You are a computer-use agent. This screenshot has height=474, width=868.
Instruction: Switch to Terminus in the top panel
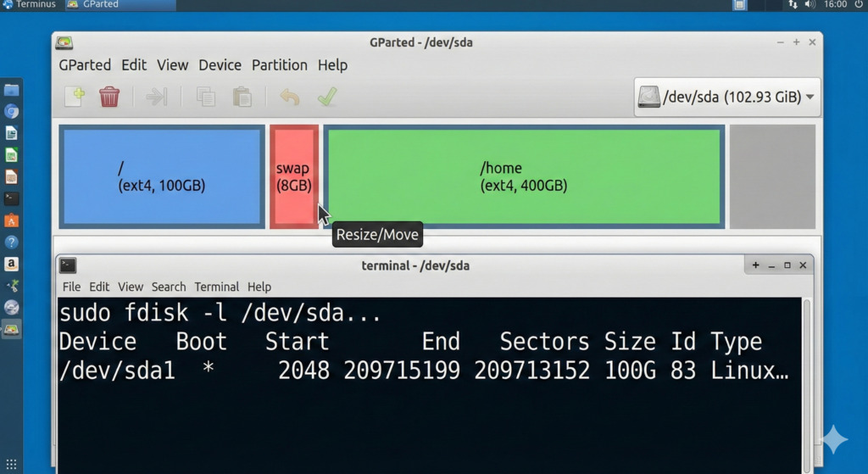[30, 4]
